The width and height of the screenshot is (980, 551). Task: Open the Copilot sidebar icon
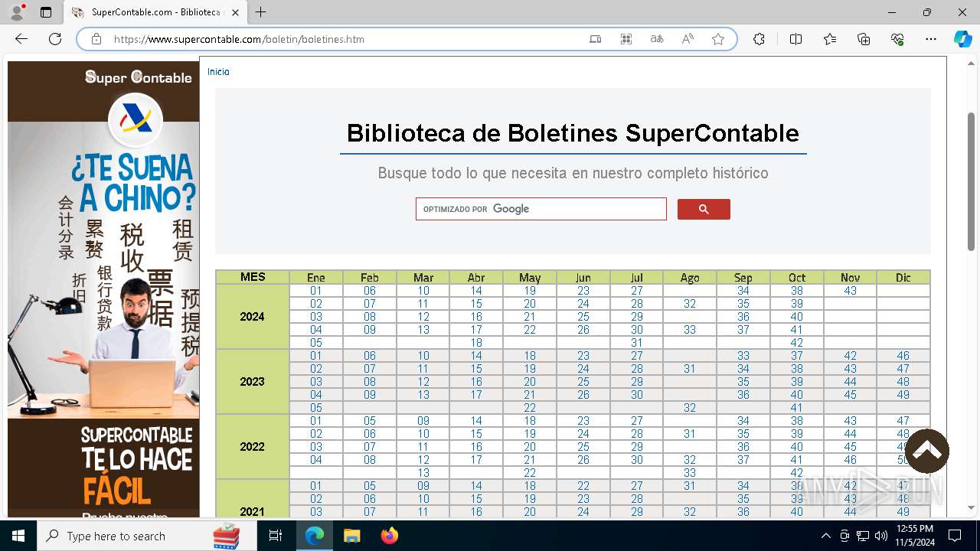[x=962, y=39]
